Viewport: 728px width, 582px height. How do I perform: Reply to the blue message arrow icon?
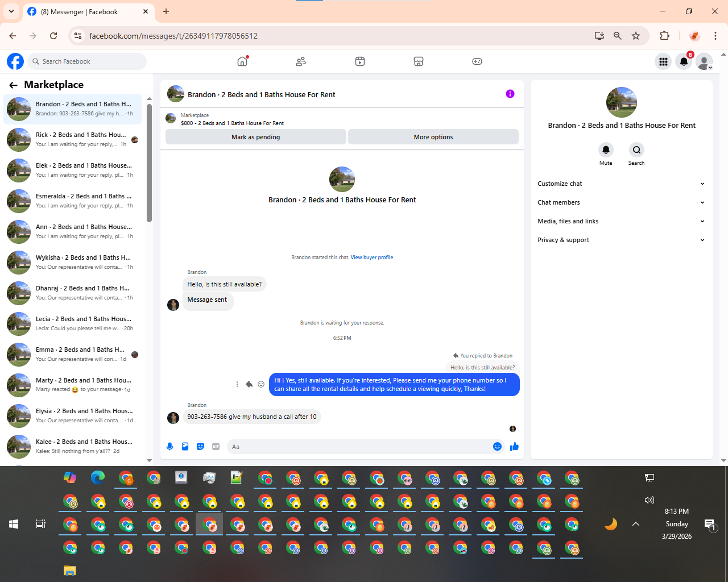click(249, 384)
